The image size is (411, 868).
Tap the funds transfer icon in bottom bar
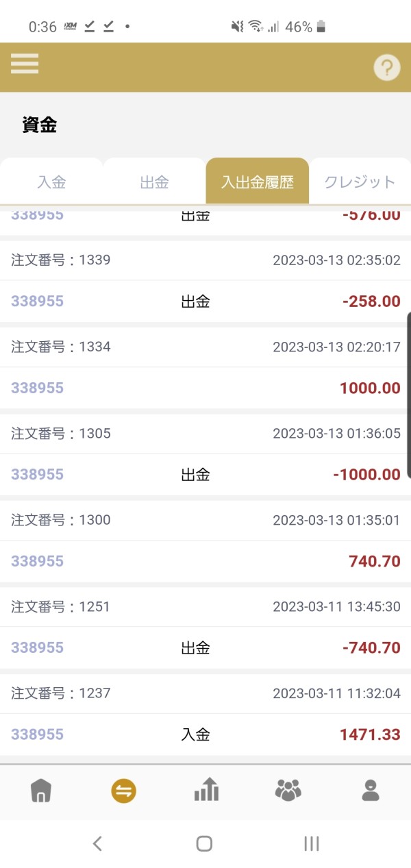tap(124, 791)
